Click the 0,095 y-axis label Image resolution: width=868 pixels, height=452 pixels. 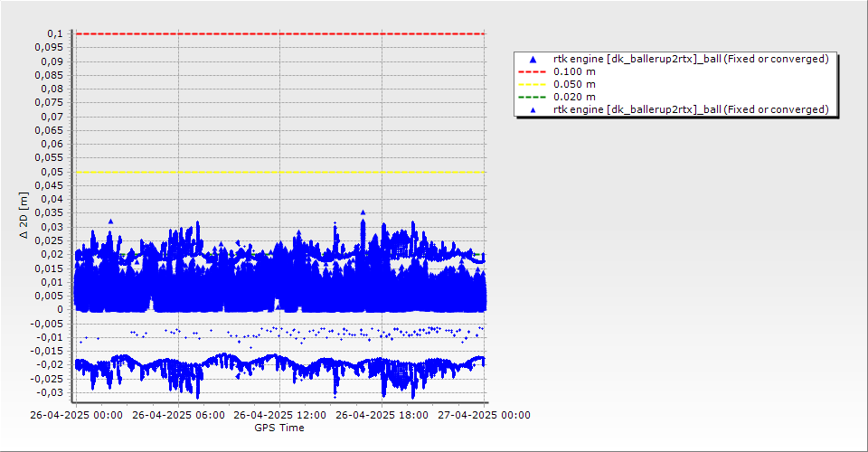[x=49, y=48]
